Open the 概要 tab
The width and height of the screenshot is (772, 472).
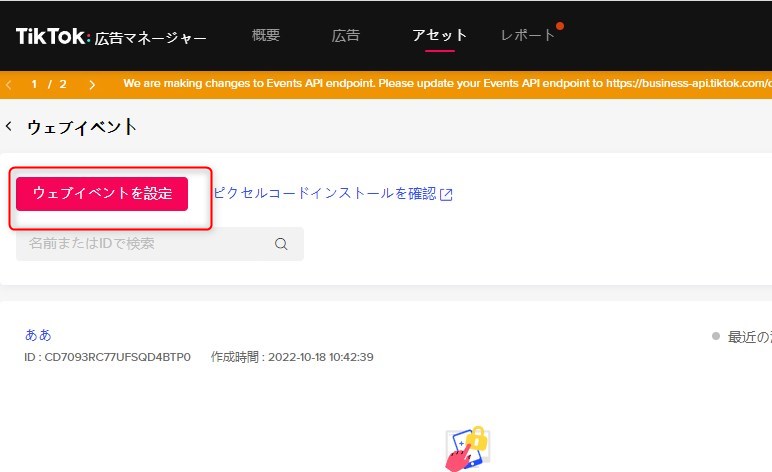coord(266,36)
